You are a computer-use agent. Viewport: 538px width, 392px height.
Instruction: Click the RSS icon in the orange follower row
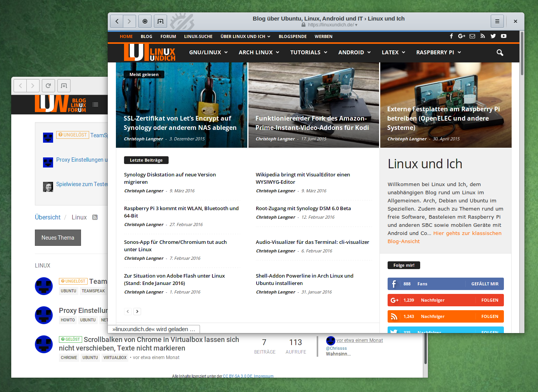pos(394,316)
